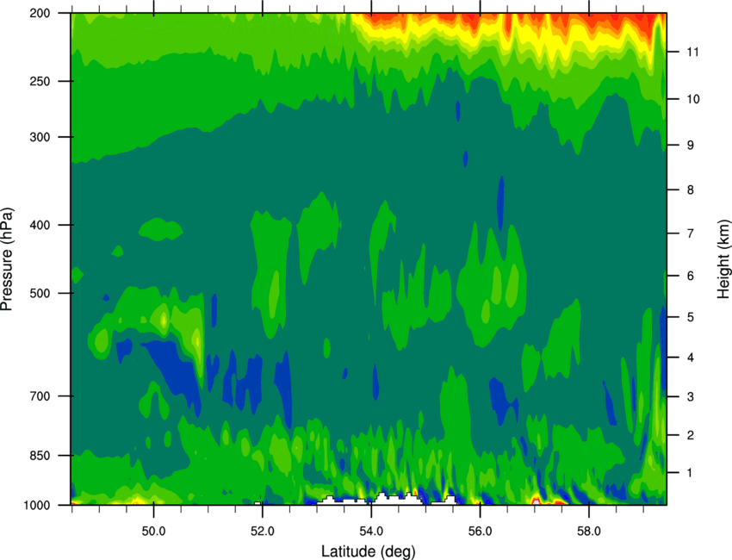Pick the 4 km height label
The image size is (732, 560).
pyautogui.click(x=691, y=358)
